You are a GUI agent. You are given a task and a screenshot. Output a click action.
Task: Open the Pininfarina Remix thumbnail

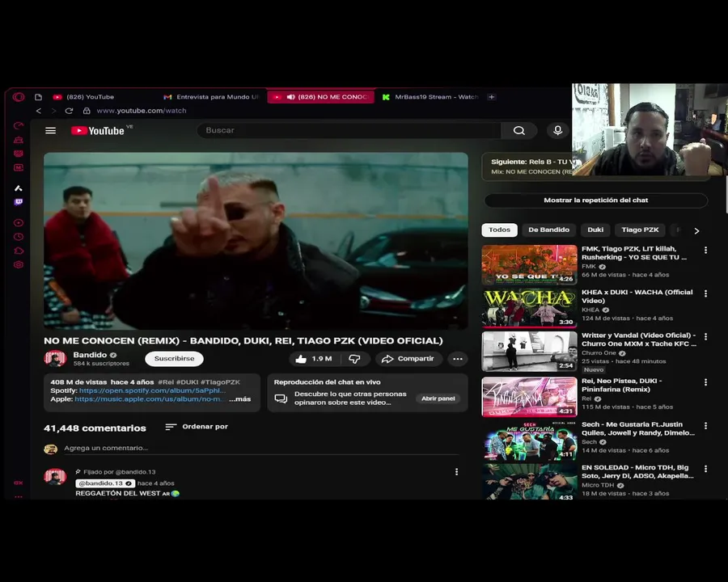coord(529,397)
